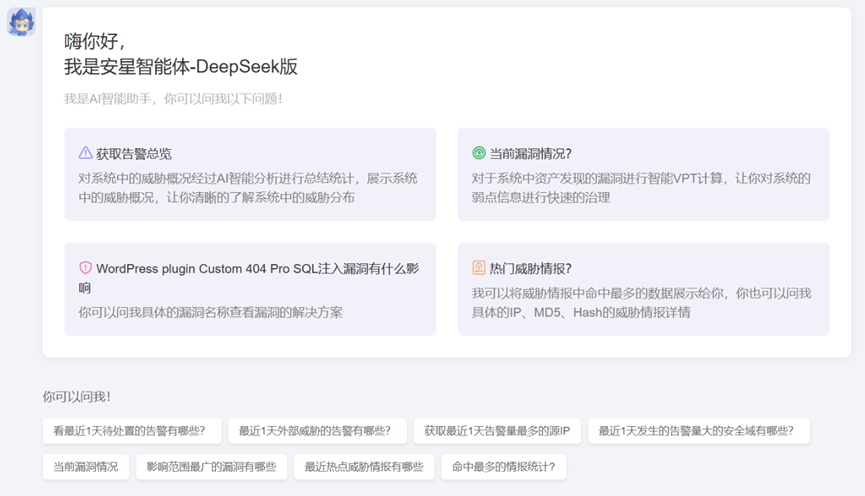The width and height of the screenshot is (865, 496).
Task: Pick the 影响范围最广的漏洞有哪些 chip
Action: click(x=211, y=467)
